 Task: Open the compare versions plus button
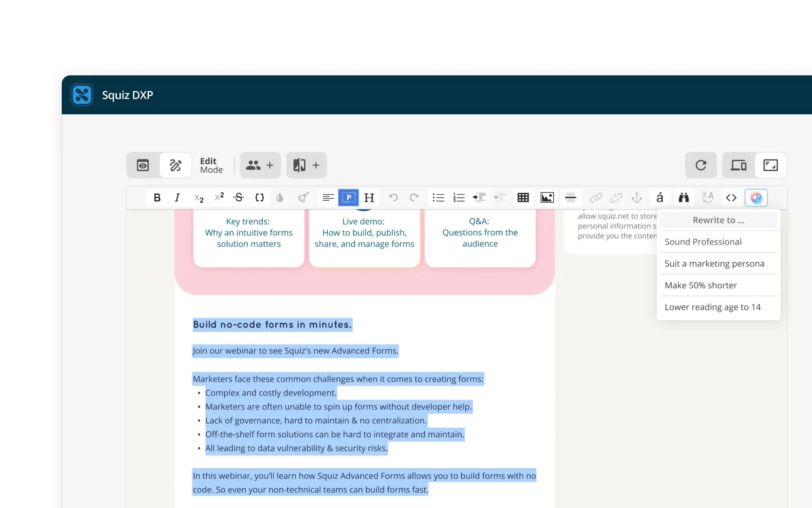tap(307, 165)
